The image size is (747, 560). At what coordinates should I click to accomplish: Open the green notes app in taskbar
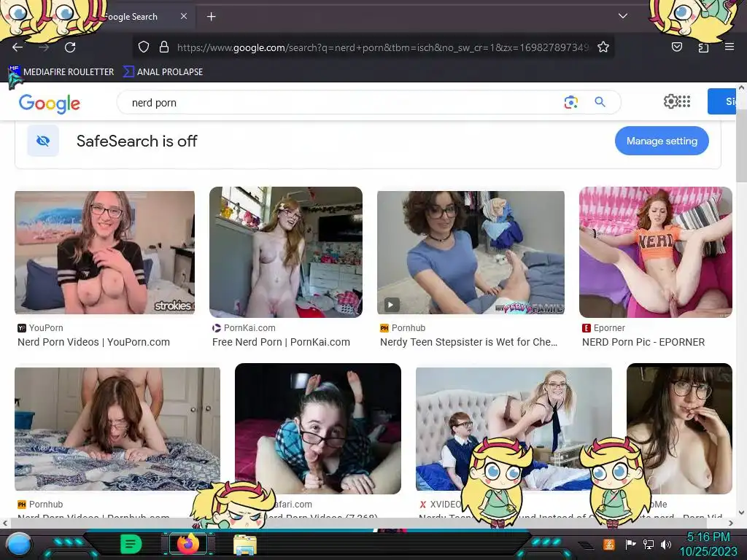pos(131,544)
